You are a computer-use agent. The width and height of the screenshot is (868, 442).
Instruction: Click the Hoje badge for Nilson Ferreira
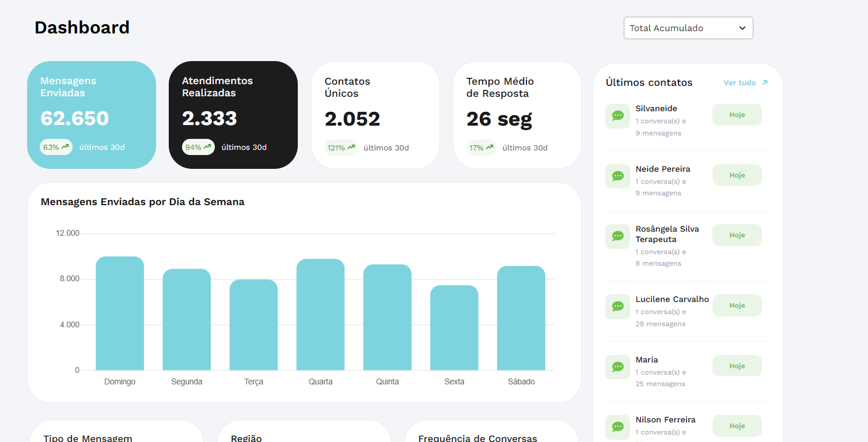click(x=737, y=426)
